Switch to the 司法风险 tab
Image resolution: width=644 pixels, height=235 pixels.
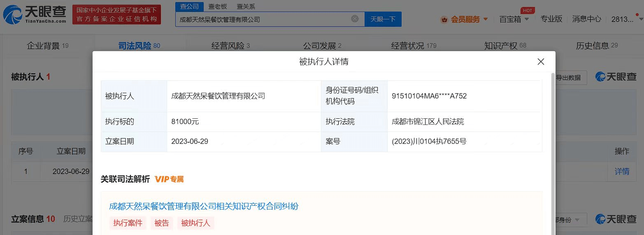pyautogui.click(x=139, y=46)
